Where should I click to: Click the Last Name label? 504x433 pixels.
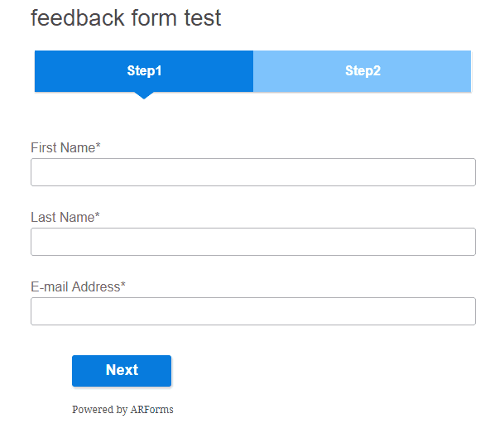[x=62, y=217]
